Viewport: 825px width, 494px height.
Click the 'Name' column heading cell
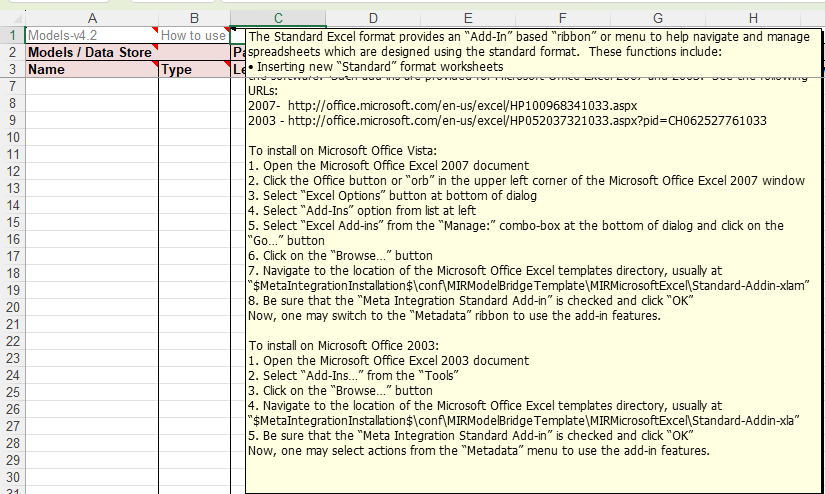click(x=91, y=69)
